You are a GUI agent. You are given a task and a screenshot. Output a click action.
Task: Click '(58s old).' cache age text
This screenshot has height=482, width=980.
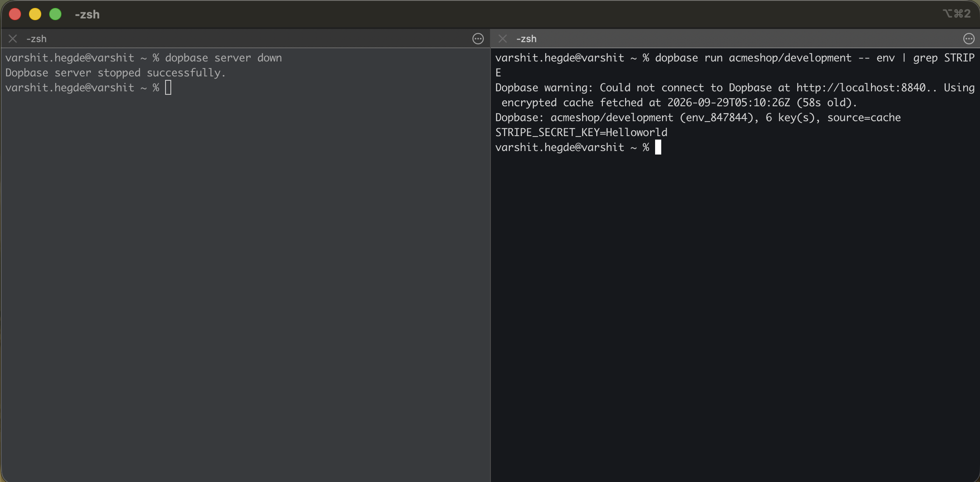point(827,103)
